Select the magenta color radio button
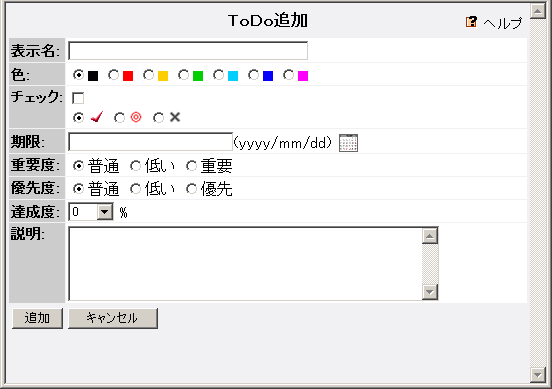 click(x=288, y=75)
